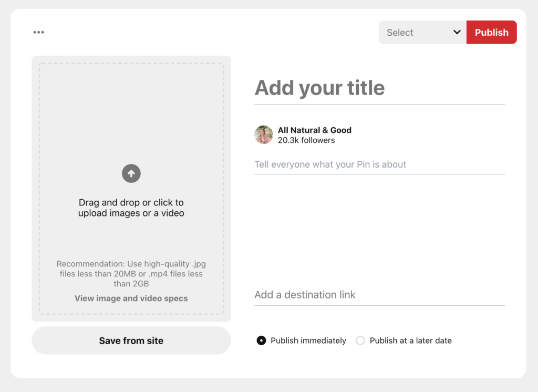Click the All Natural & Good account name

tap(315, 130)
